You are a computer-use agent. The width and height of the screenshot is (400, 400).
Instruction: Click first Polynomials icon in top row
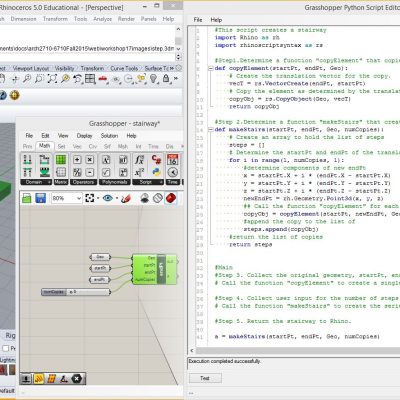pos(106,160)
